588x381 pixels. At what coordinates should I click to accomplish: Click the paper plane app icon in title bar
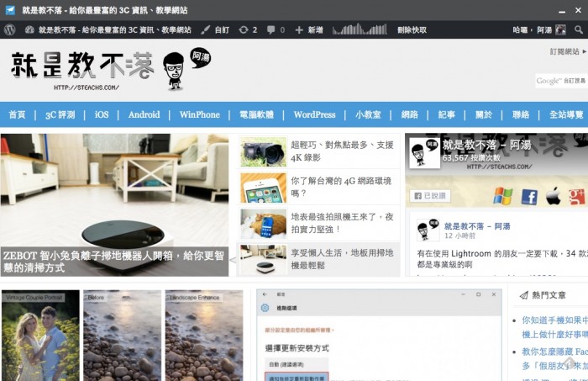[x=10, y=10]
